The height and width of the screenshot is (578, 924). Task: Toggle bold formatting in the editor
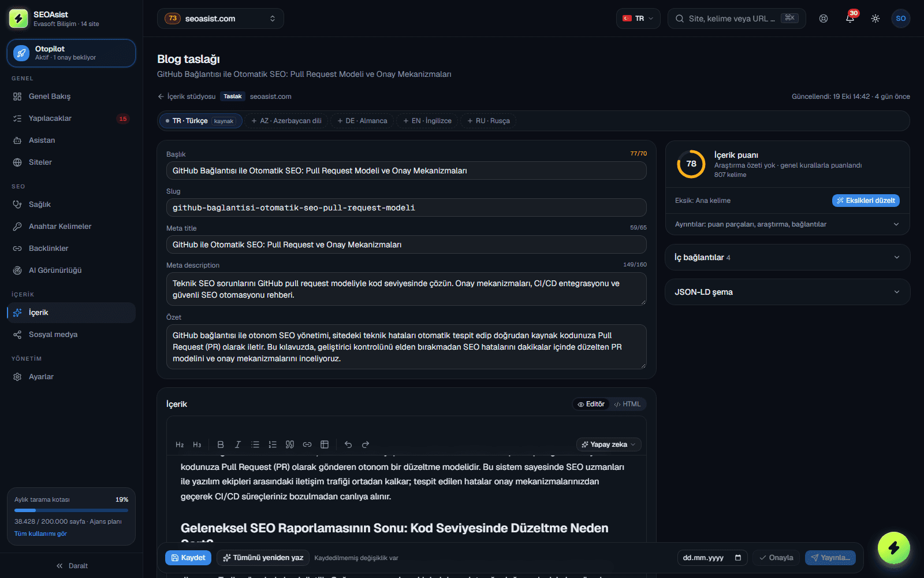[x=220, y=444]
